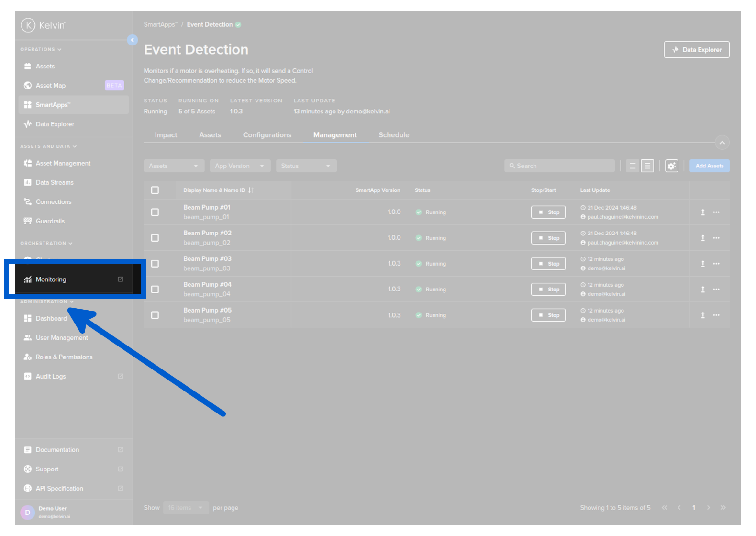Screen dimensions: 756x536
Task: Open more options for Beam Pump #03
Action: pyautogui.click(x=716, y=264)
